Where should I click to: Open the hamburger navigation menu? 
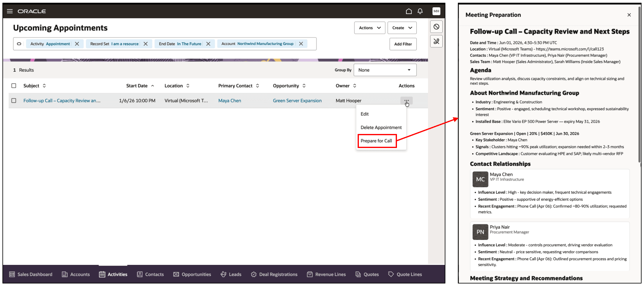click(x=10, y=11)
